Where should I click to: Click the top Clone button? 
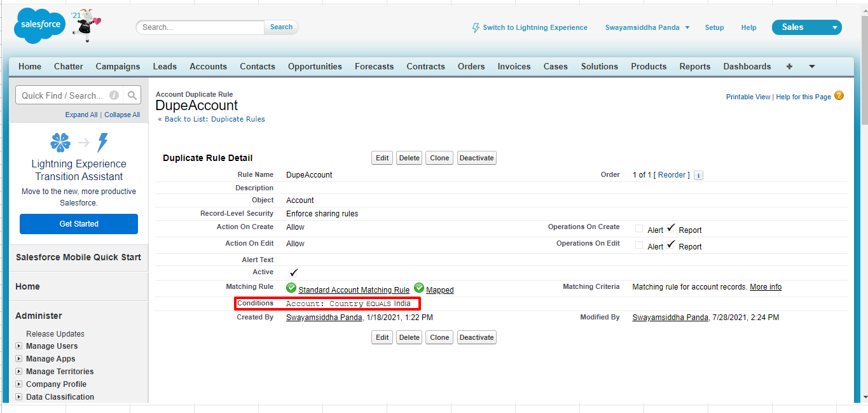(x=439, y=158)
